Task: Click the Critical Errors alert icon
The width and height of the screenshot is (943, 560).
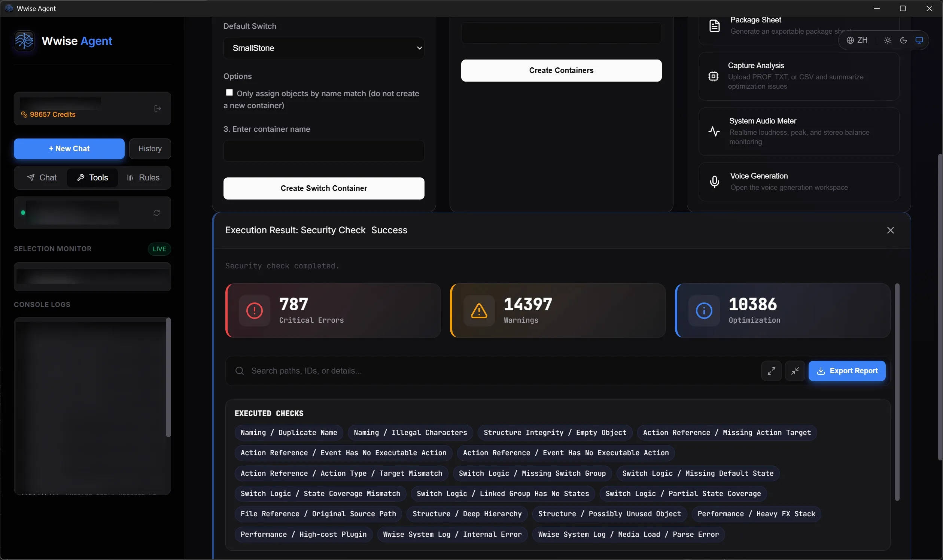Action: click(254, 311)
